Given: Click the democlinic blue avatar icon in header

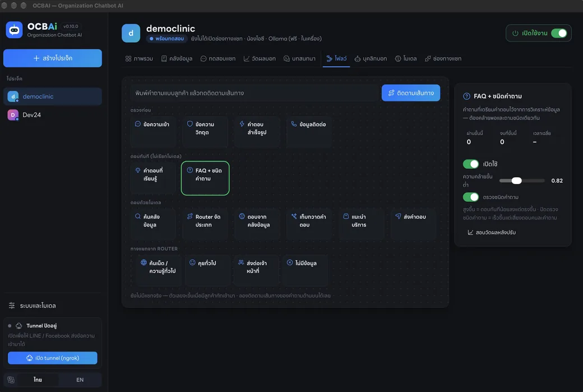Looking at the screenshot, I should coord(131,33).
